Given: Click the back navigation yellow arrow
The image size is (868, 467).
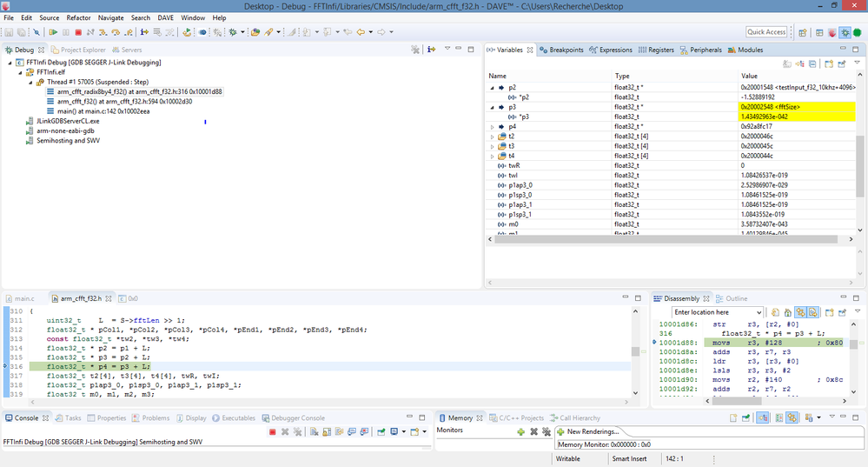Looking at the screenshot, I should tap(361, 32).
